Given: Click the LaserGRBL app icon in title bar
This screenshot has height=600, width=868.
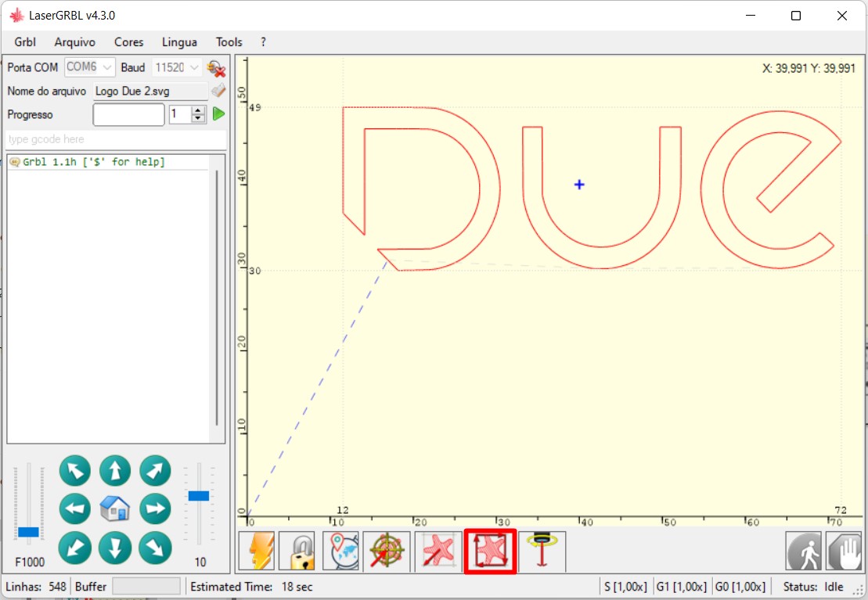Looking at the screenshot, I should pyautogui.click(x=16, y=16).
